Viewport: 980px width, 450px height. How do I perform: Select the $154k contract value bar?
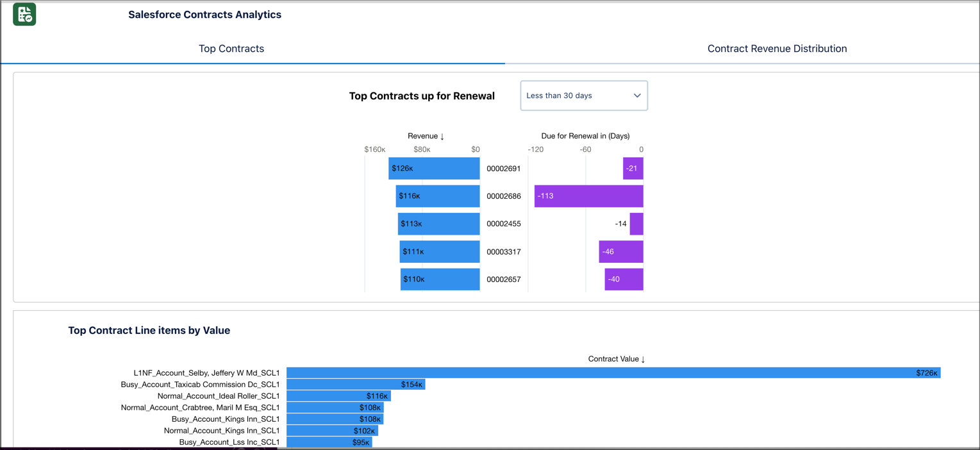356,385
